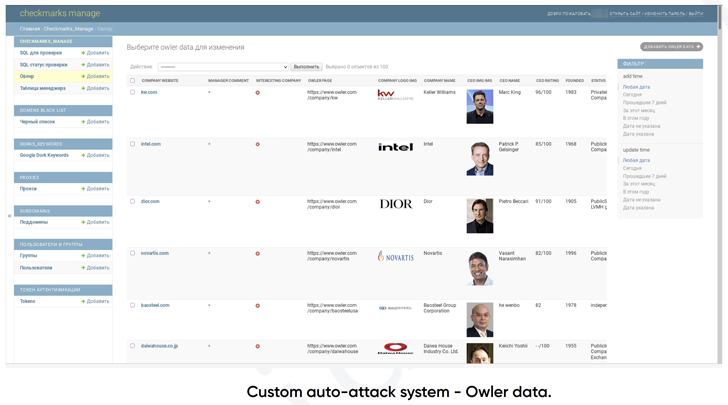The height and width of the screenshot is (405, 728).
Task: Select the novartis.com row checkbox
Action: [132, 253]
